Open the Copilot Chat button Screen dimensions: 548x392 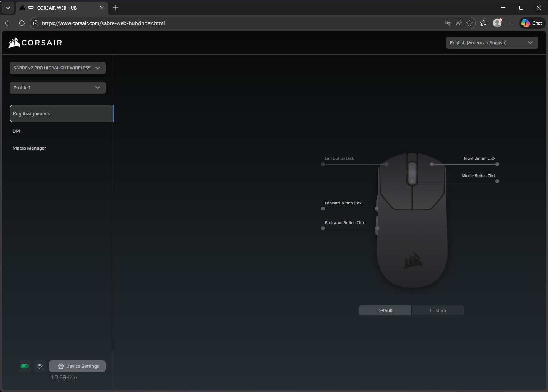coord(532,23)
